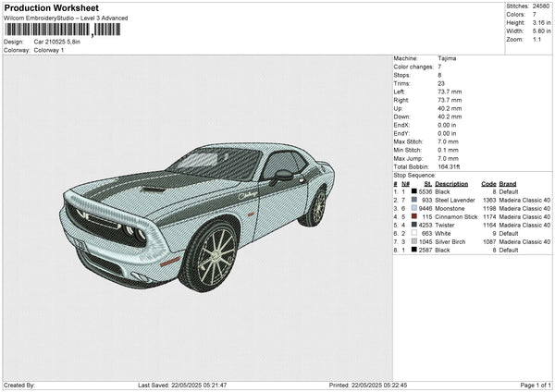555x392 pixels.
Task: Select the 'EndX:' 0.00 in value
Action: pos(447,125)
